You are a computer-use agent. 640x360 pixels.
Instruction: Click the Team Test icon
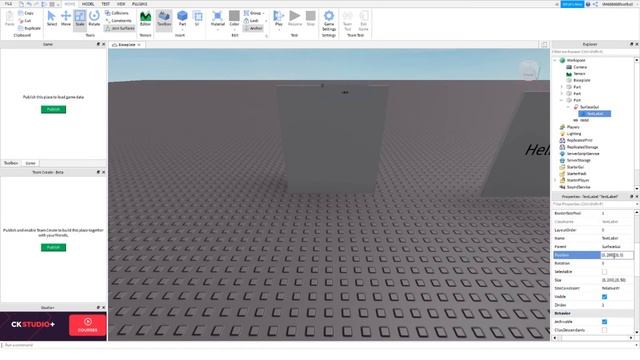(x=347, y=20)
